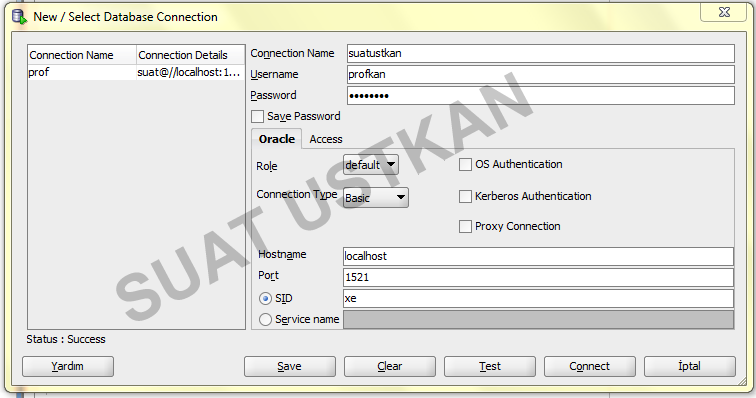The width and height of the screenshot is (756, 398).
Task: Sort by Connection Name column header
Action: point(82,55)
